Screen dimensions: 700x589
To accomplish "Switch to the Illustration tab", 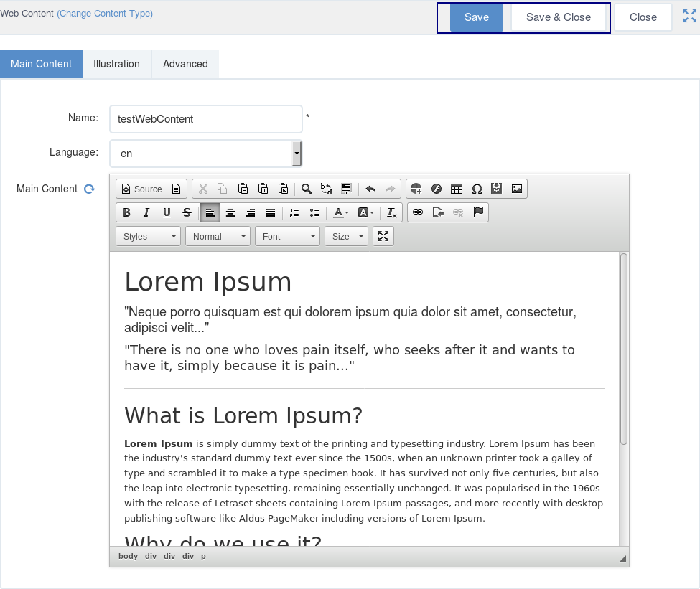I will 116,64.
